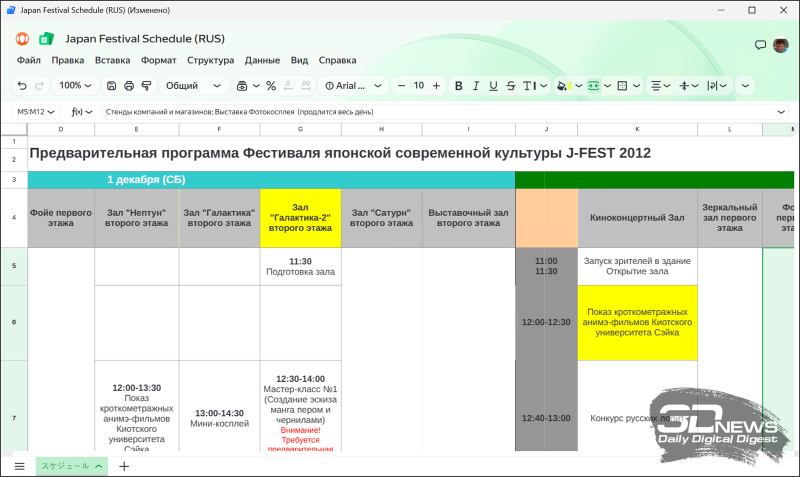Open the Arial font family dropdown
Image resolution: width=800 pixels, height=477 pixels.
[353, 86]
